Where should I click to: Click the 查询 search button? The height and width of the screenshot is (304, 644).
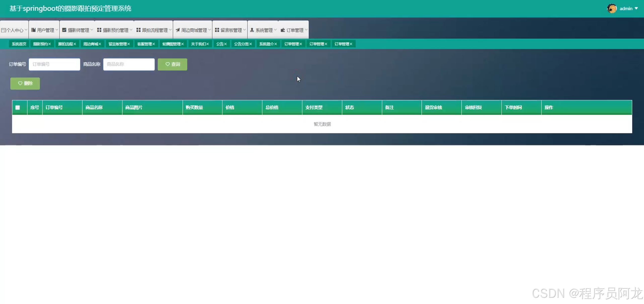172,64
